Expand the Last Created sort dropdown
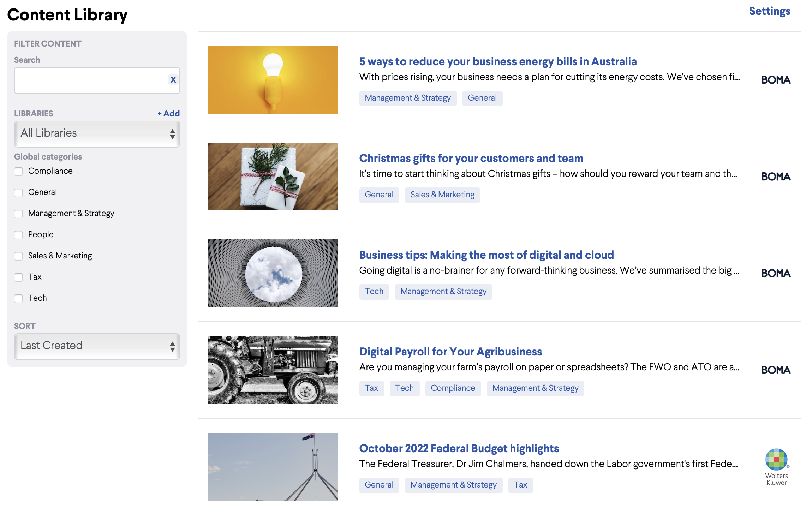This screenshot has height=514, width=812. point(97,347)
